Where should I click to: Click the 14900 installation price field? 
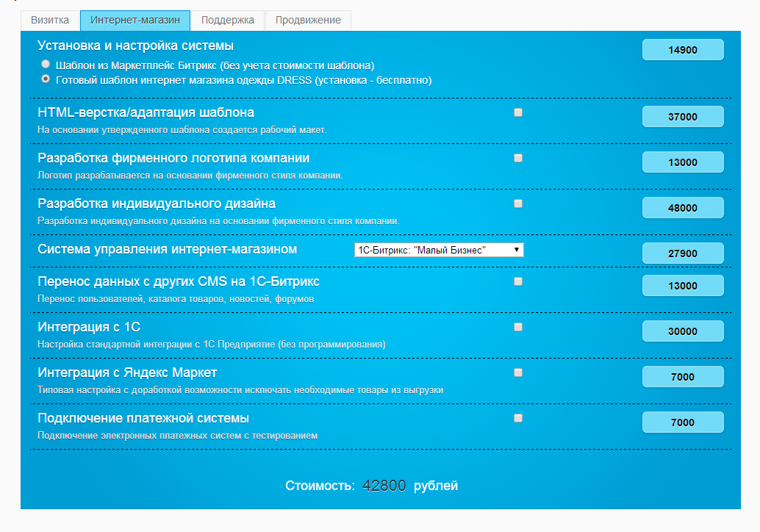[683, 50]
